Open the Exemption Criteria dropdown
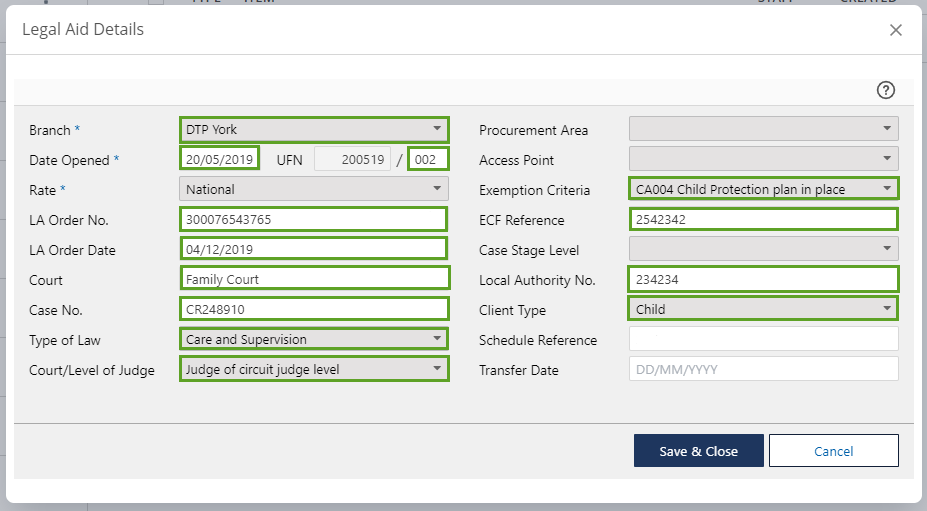 pos(763,189)
